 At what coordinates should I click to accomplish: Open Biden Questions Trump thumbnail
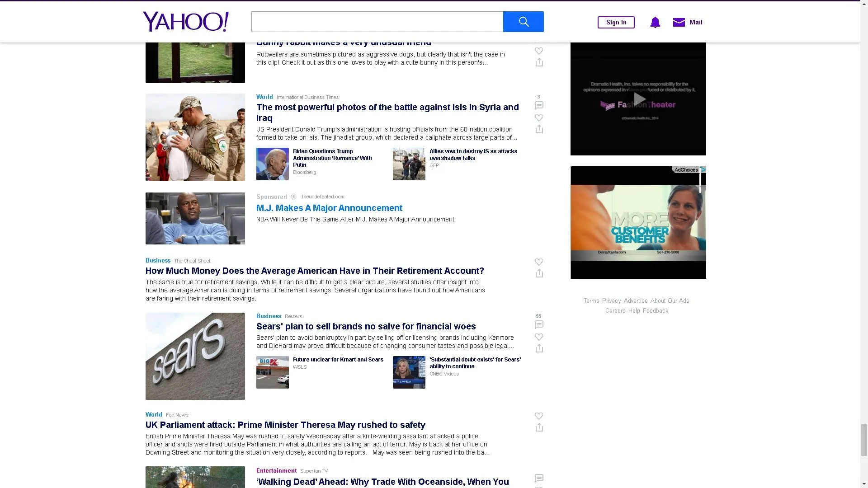pyautogui.click(x=272, y=164)
